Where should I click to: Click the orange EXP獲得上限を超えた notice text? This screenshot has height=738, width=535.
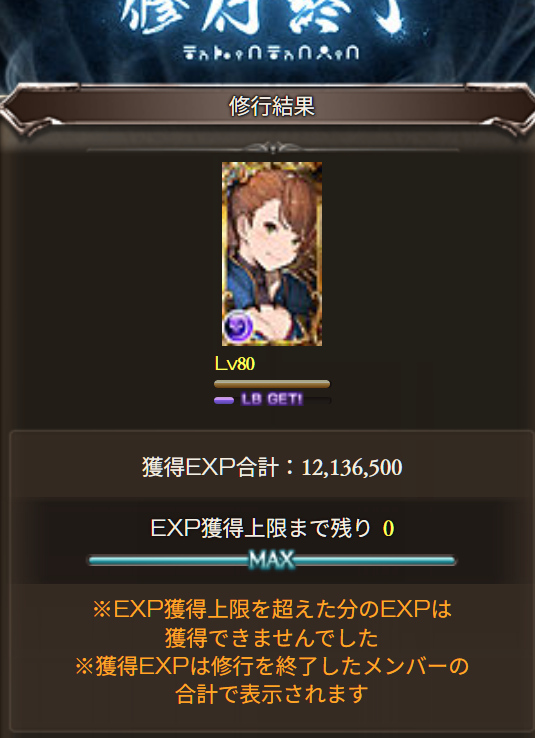tap(272, 610)
